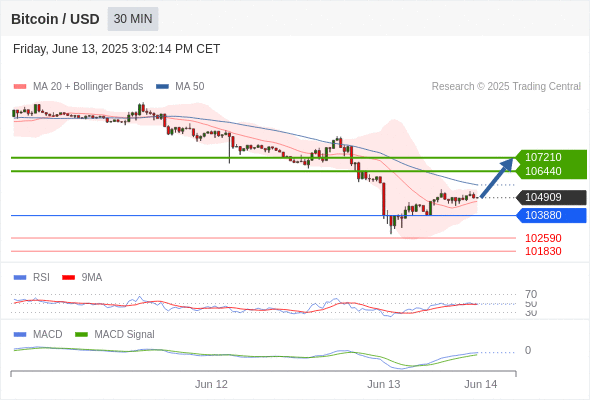
Task: Click the blue MA 50 legend swatch
Action: (162, 87)
